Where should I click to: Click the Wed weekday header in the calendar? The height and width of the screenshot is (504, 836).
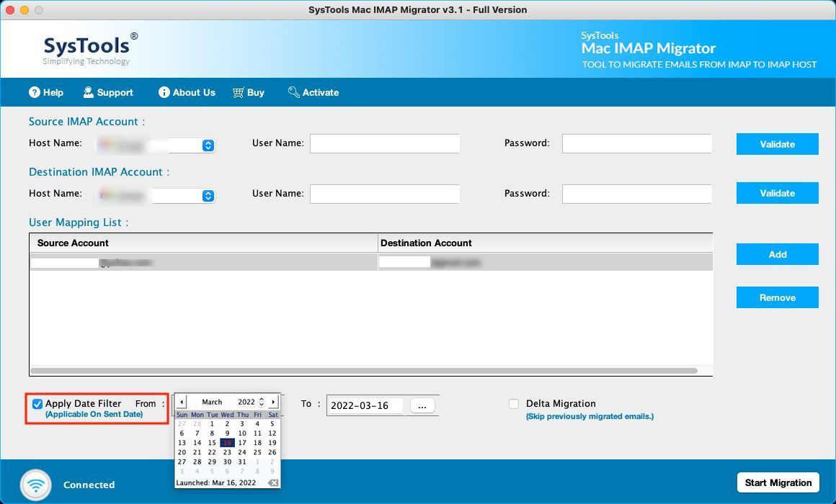[x=228, y=415]
